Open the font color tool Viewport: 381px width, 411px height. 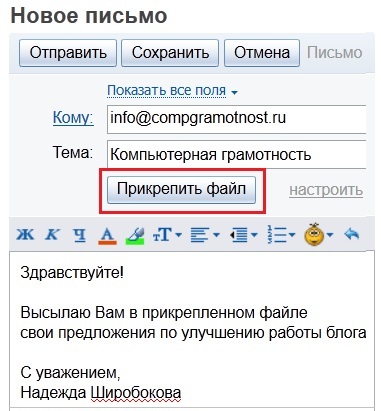[107, 236]
